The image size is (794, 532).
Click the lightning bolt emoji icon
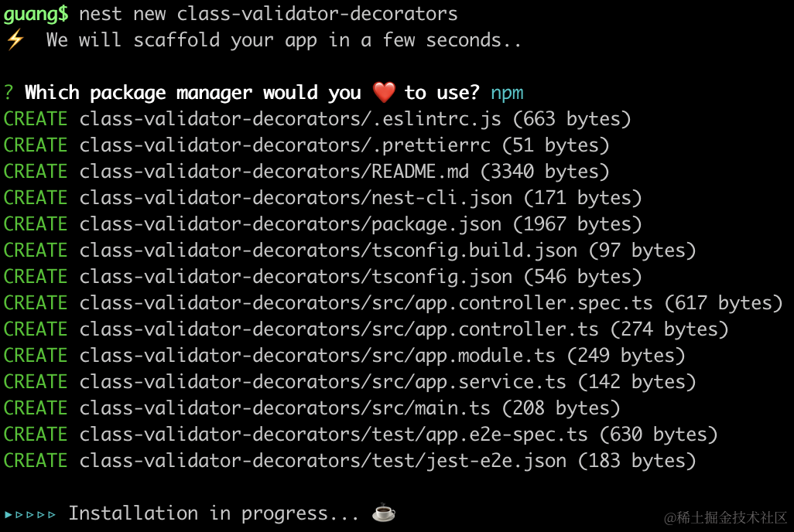coord(15,40)
